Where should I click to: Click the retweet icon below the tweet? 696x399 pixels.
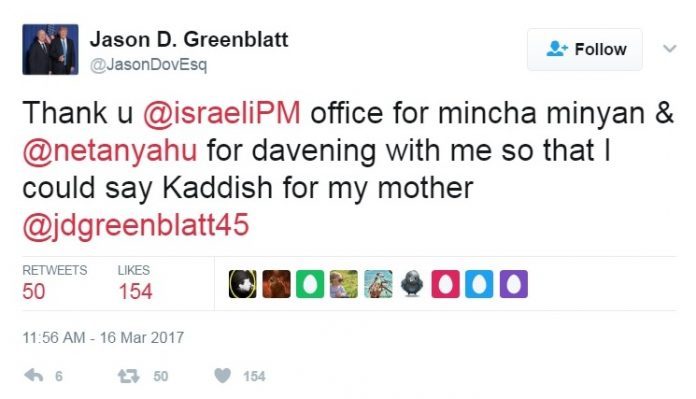pos(129,376)
